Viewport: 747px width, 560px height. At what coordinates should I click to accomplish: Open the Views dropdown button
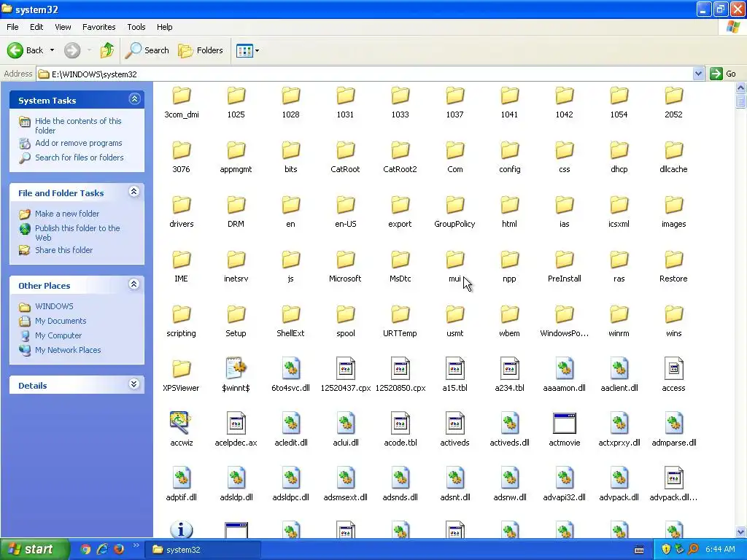coord(248,50)
